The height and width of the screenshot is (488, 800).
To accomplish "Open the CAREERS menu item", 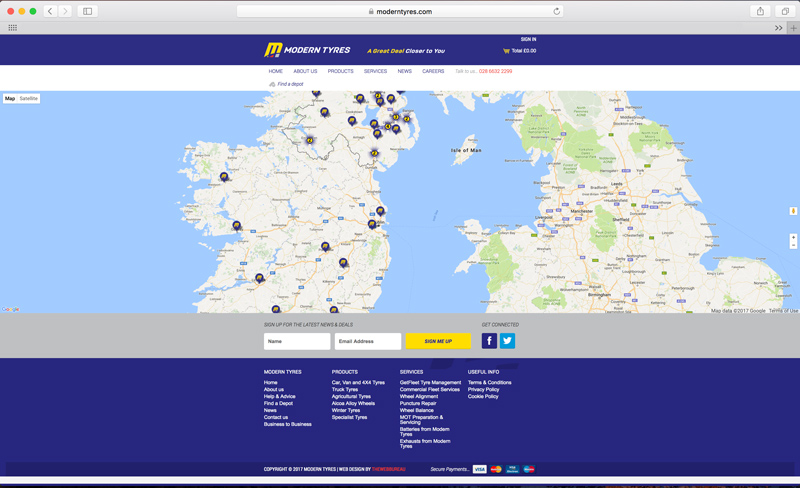I will (x=433, y=71).
